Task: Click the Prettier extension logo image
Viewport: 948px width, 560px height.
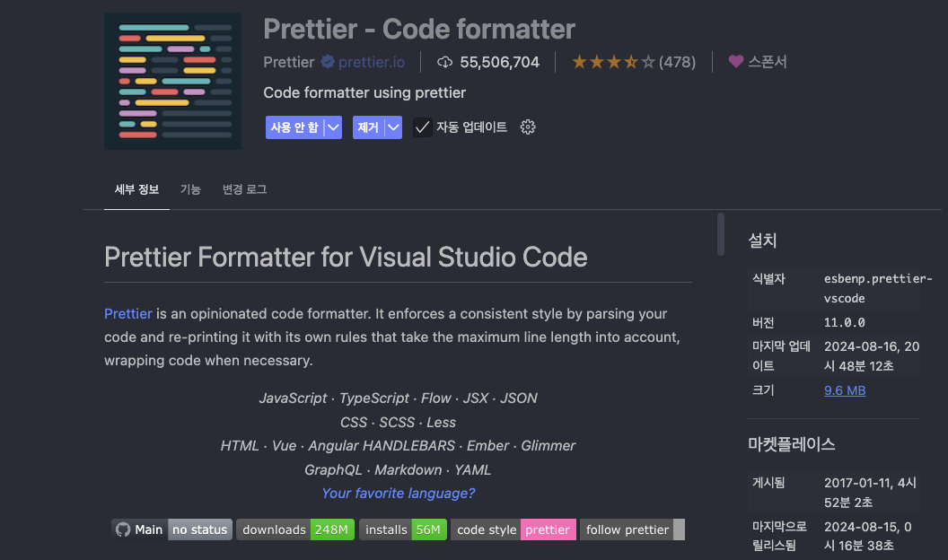Action: [172, 80]
